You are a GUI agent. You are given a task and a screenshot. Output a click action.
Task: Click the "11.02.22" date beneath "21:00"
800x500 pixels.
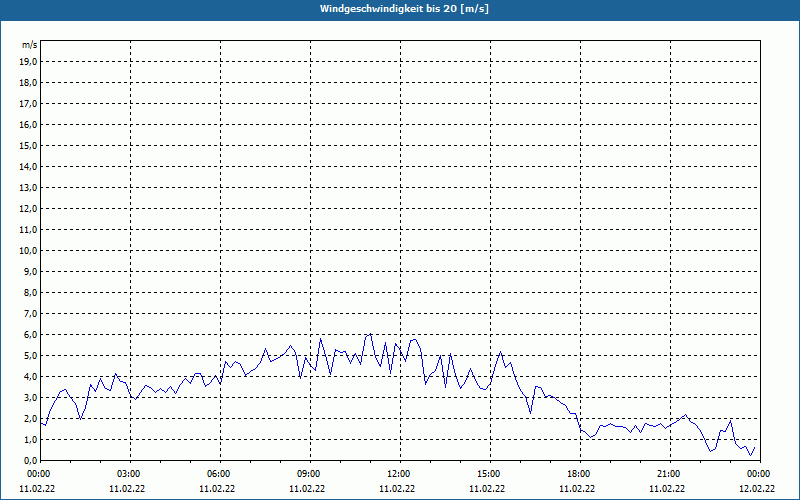667,488
